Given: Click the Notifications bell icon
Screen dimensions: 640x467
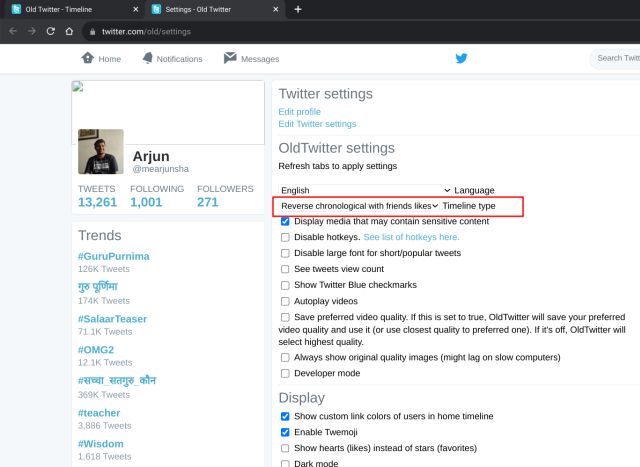Looking at the screenshot, I should click(x=148, y=59).
